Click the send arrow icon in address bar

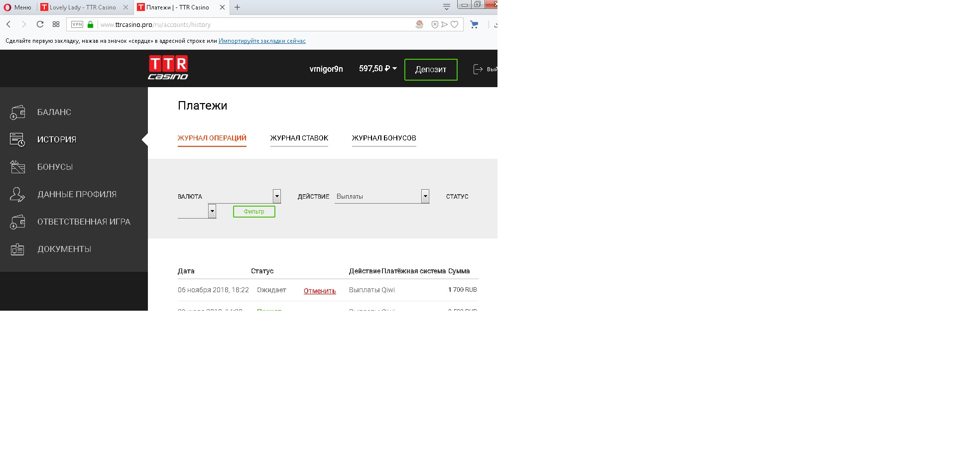tap(445, 24)
